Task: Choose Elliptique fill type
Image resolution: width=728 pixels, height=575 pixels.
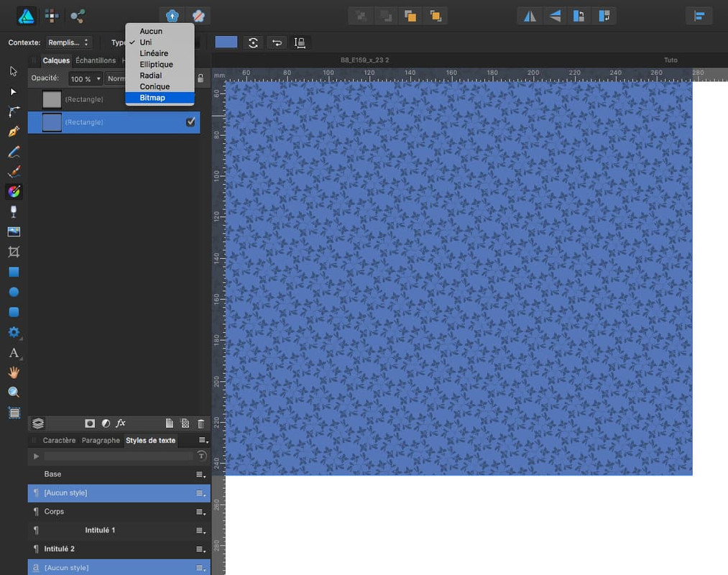Action: pyautogui.click(x=160, y=65)
